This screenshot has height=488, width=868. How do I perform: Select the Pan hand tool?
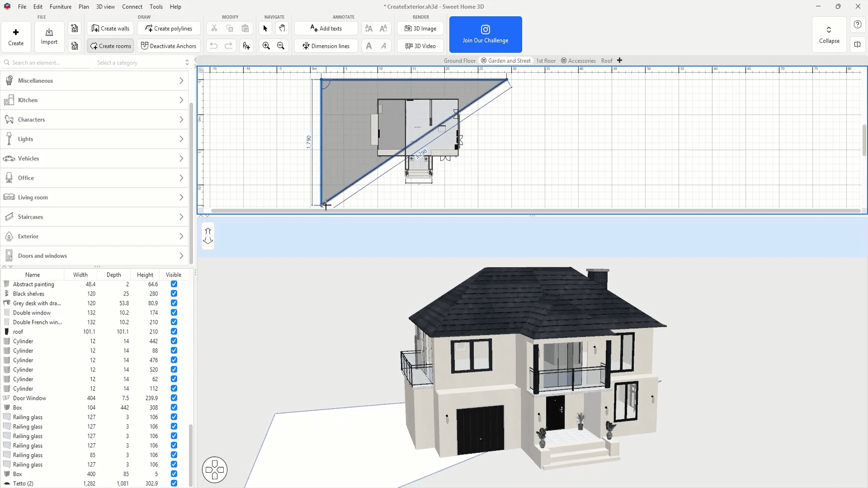pos(282,28)
